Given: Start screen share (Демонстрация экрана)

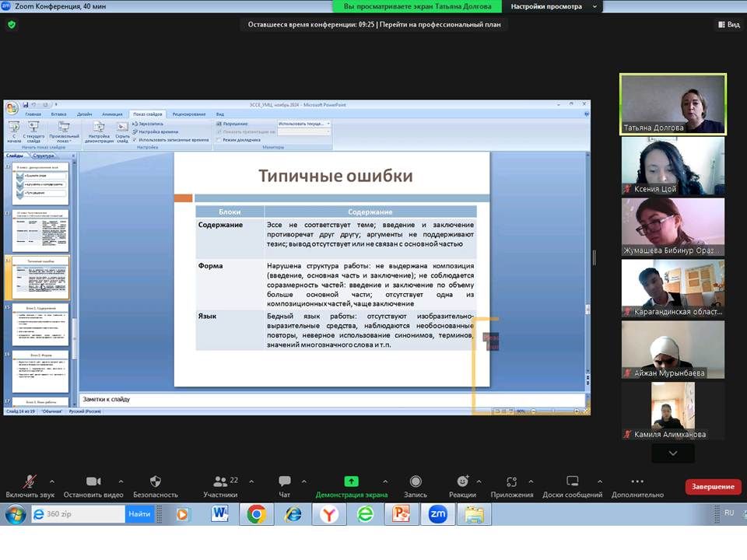Looking at the screenshot, I should point(351,482).
